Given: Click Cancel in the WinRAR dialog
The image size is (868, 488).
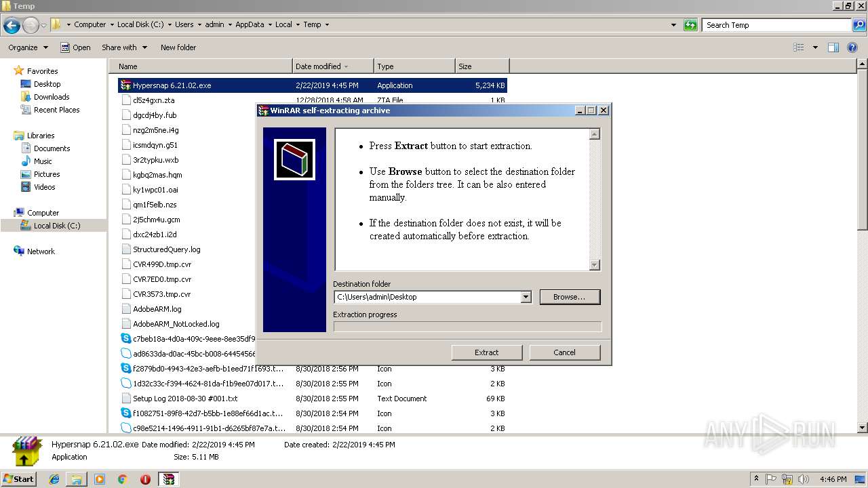Looking at the screenshot, I should click(564, 352).
